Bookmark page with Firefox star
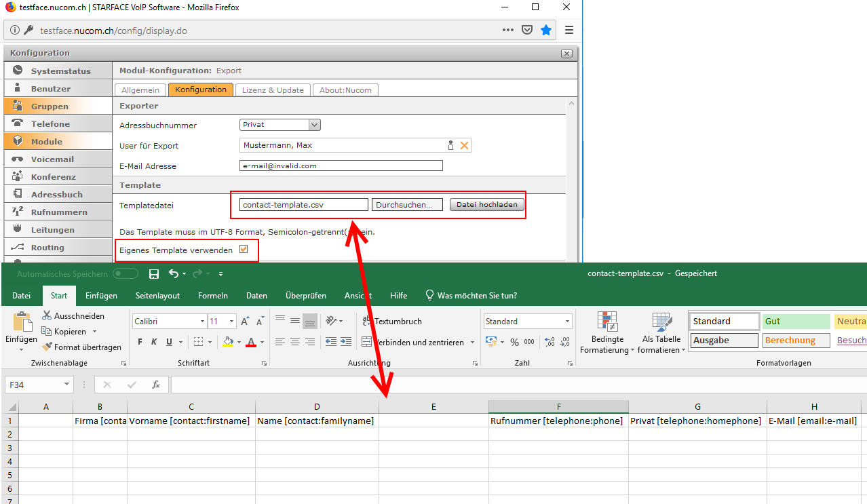This screenshot has height=504, width=867. (x=546, y=30)
